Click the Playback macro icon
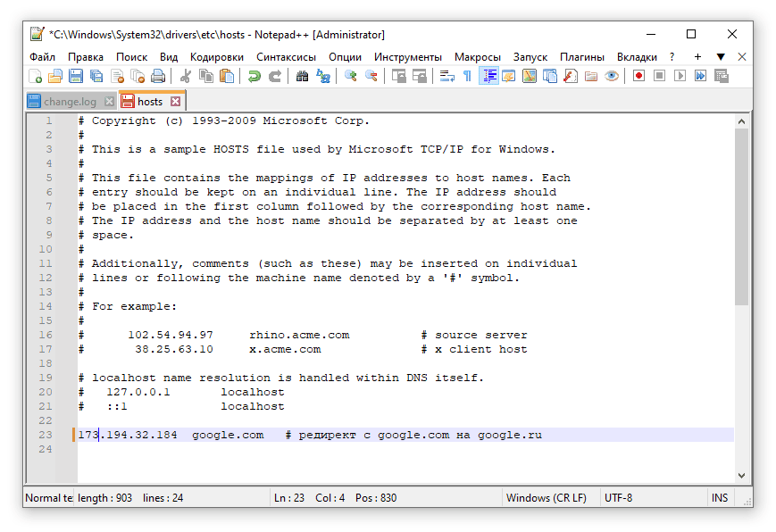The width and height of the screenshot is (776, 532). coord(680,76)
